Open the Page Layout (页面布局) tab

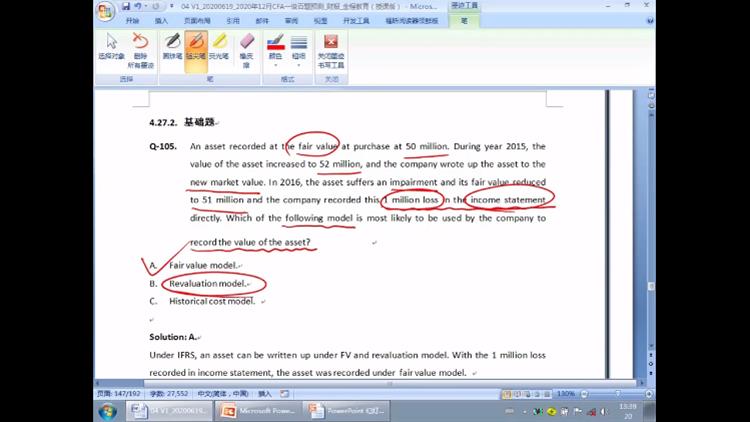[197, 21]
